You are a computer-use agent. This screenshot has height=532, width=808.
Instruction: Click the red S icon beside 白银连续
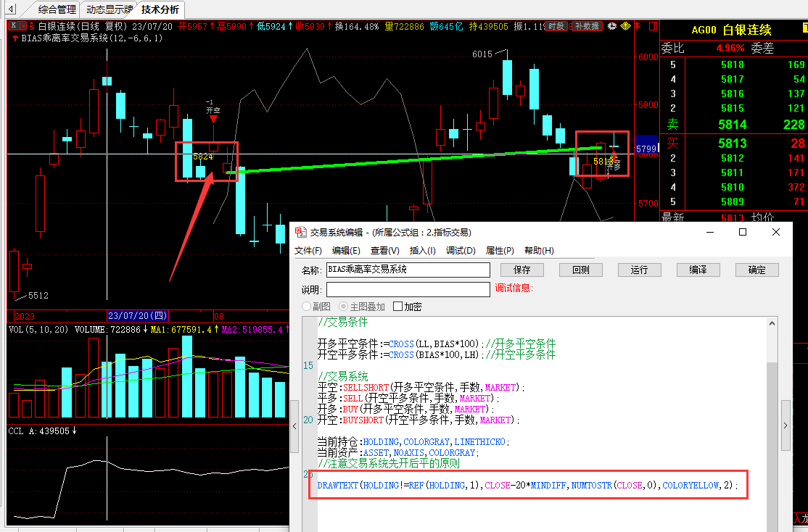[32, 26]
